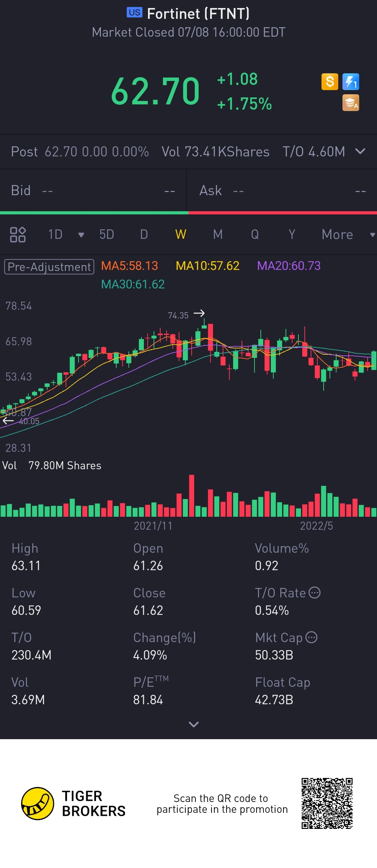Viewport: 377px width, 868px height.
Task: Tap the Volume% 0.92 value
Action: pyautogui.click(x=267, y=566)
